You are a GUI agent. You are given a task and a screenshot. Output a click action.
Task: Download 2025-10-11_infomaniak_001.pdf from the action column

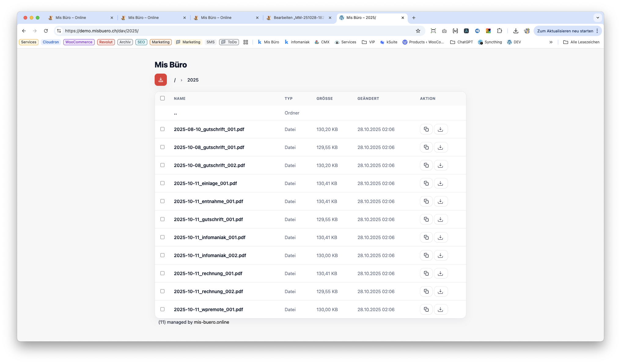tap(440, 237)
